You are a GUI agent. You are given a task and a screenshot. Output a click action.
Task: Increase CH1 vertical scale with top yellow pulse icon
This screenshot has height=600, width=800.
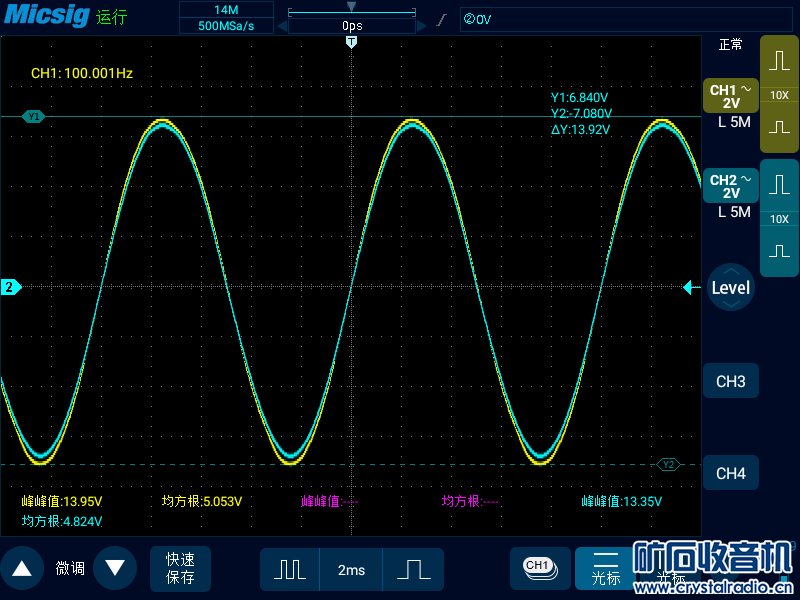coord(779,60)
